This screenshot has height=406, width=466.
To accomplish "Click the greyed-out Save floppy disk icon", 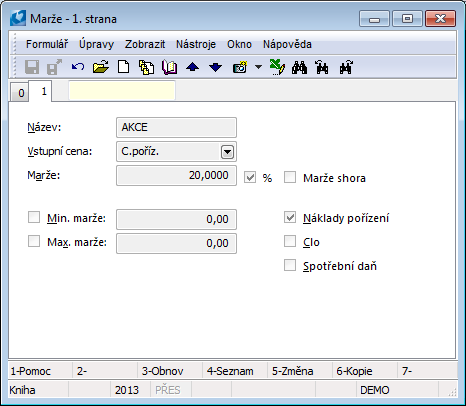I will pyautogui.click(x=32, y=67).
